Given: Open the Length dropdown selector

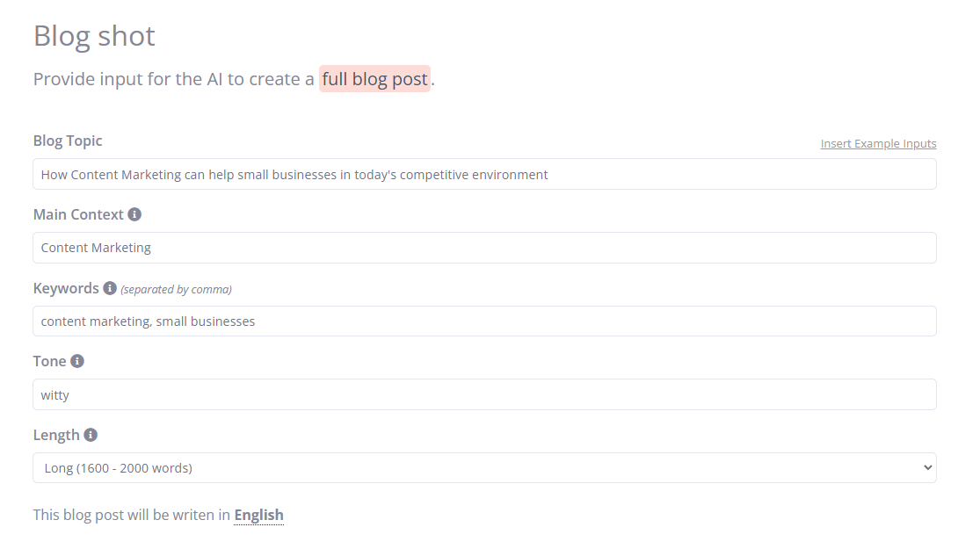Looking at the screenshot, I should click(x=483, y=467).
